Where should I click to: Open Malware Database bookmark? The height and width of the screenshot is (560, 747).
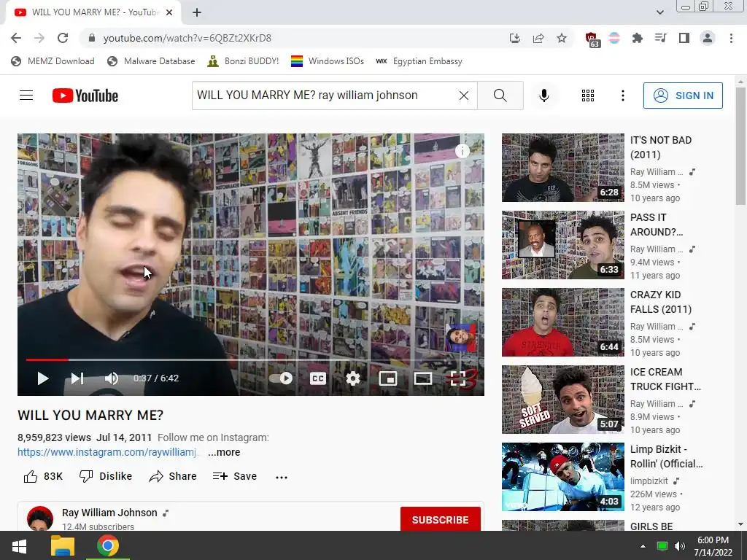tap(151, 61)
